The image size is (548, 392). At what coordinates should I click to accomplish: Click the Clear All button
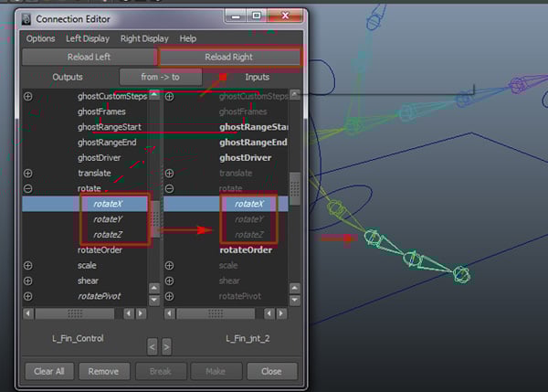tap(49, 371)
